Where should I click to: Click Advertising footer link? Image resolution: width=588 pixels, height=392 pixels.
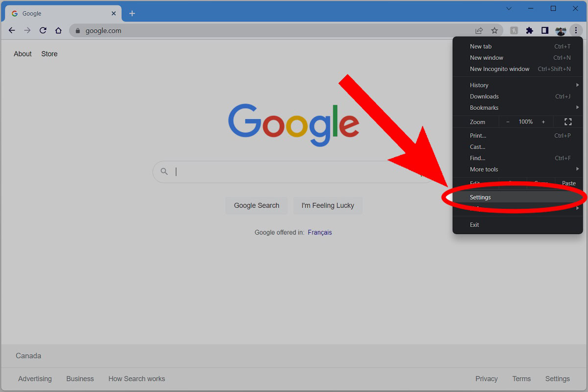click(35, 379)
